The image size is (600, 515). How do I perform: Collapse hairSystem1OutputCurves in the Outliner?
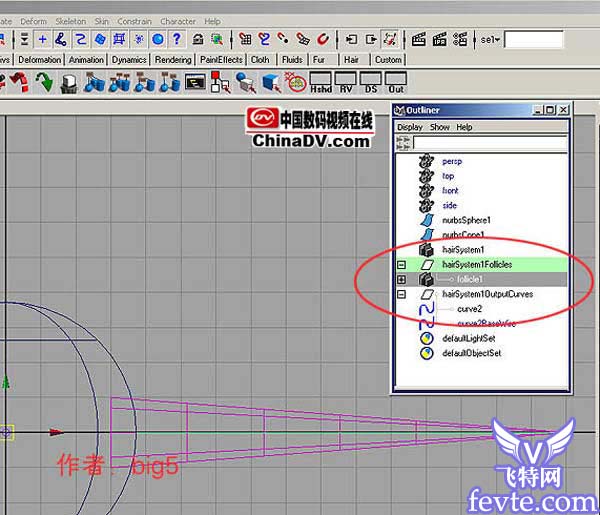pyautogui.click(x=401, y=294)
